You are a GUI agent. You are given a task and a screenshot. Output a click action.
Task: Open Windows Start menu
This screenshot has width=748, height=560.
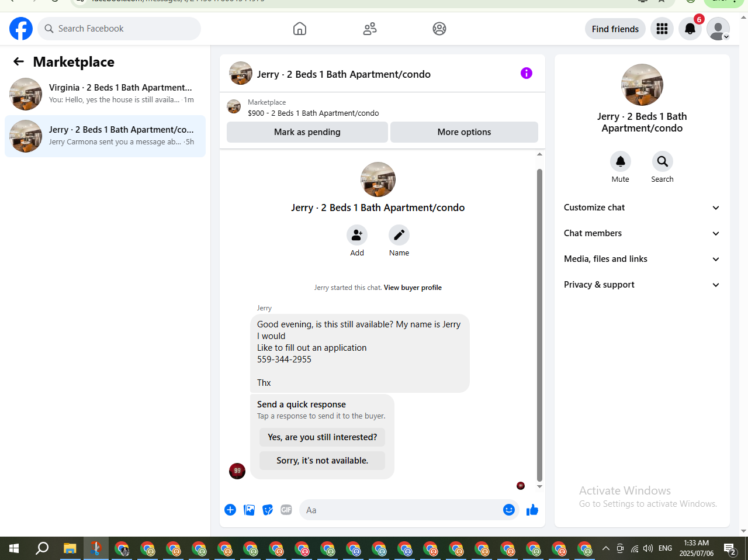14,548
